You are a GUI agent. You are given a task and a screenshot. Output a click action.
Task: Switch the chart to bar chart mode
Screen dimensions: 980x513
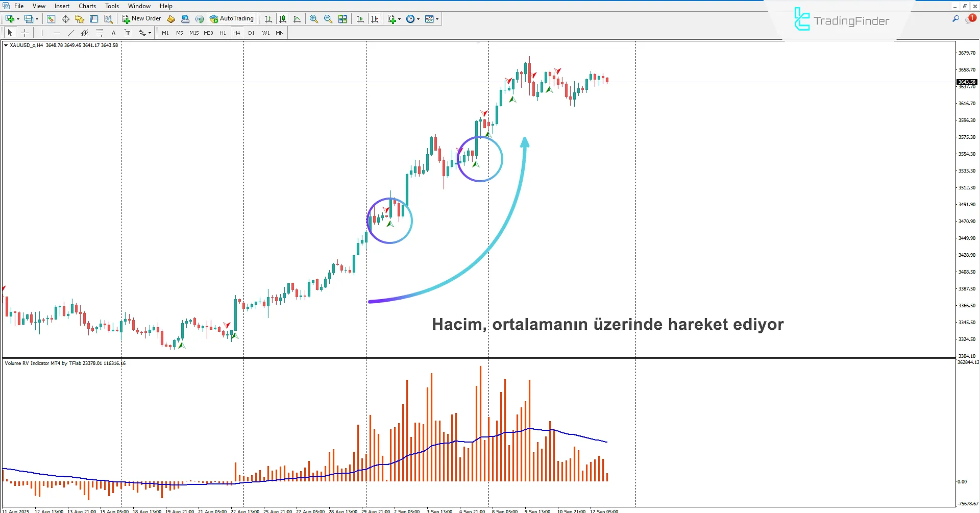pos(267,19)
